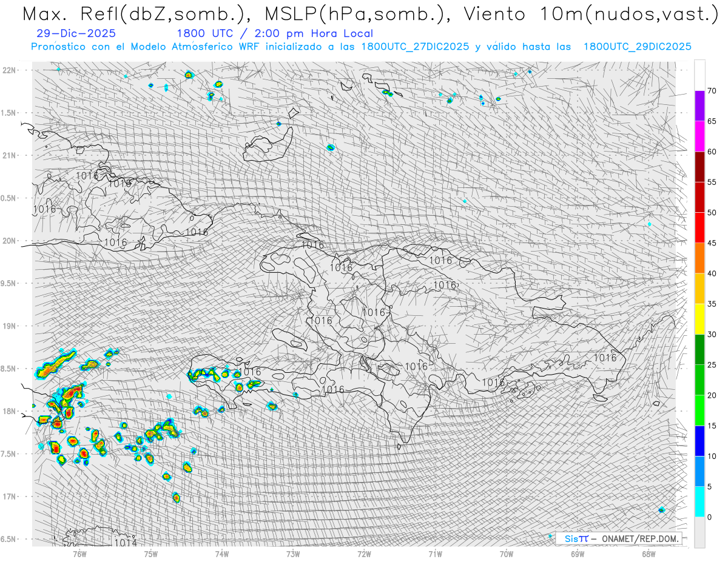Viewport: 728px width, 562px height.
Task: Click the legend value '5'
Action: pos(709,487)
